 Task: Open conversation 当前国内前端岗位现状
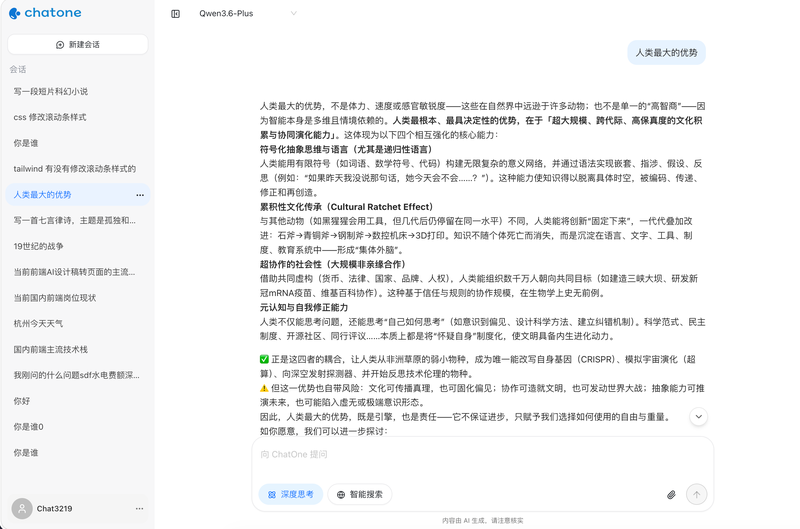[x=78, y=298]
